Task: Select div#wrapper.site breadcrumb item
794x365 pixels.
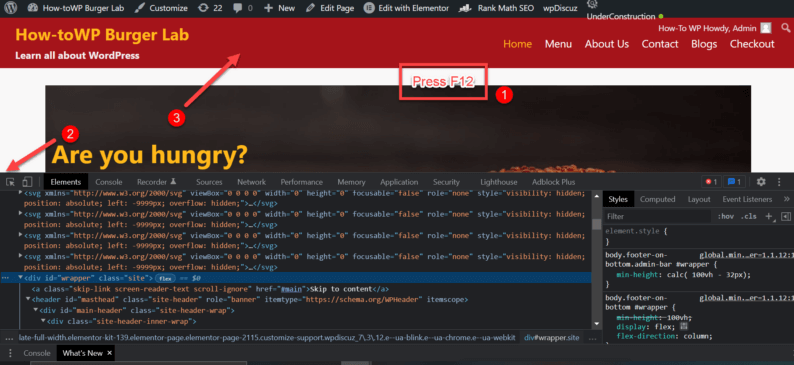Action: coord(551,337)
